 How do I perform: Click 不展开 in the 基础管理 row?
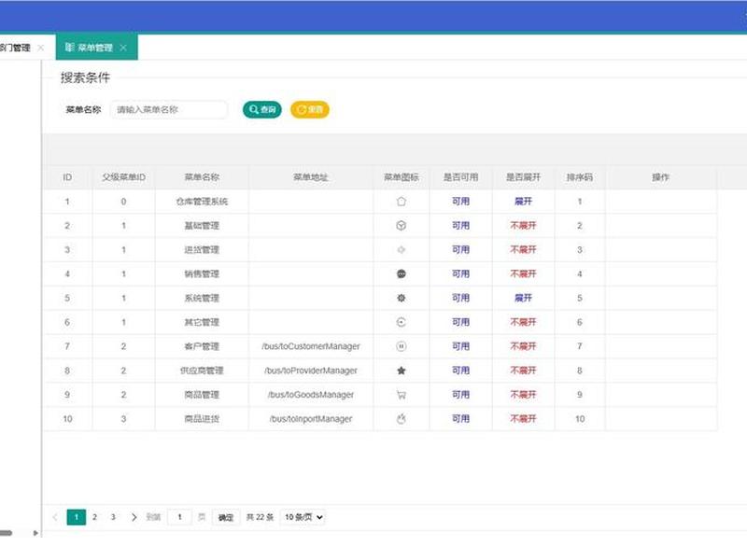tap(523, 226)
